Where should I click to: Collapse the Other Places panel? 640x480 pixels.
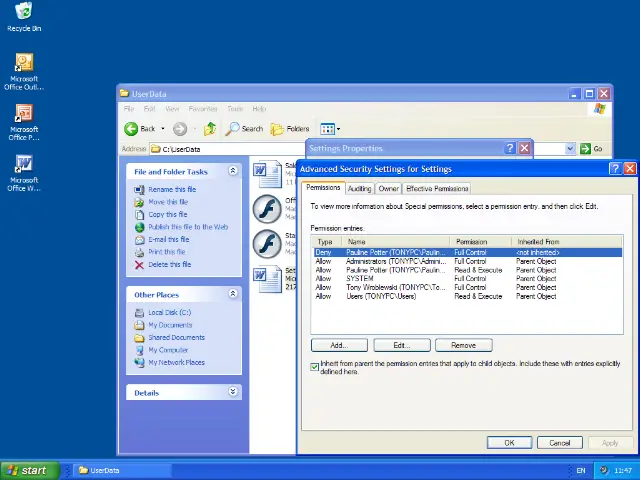click(x=233, y=294)
